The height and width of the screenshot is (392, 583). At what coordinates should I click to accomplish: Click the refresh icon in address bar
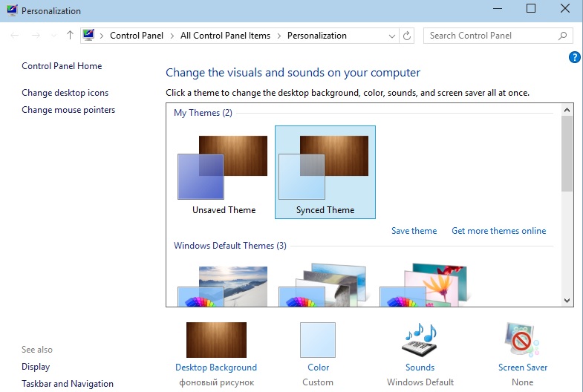[407, 36]
